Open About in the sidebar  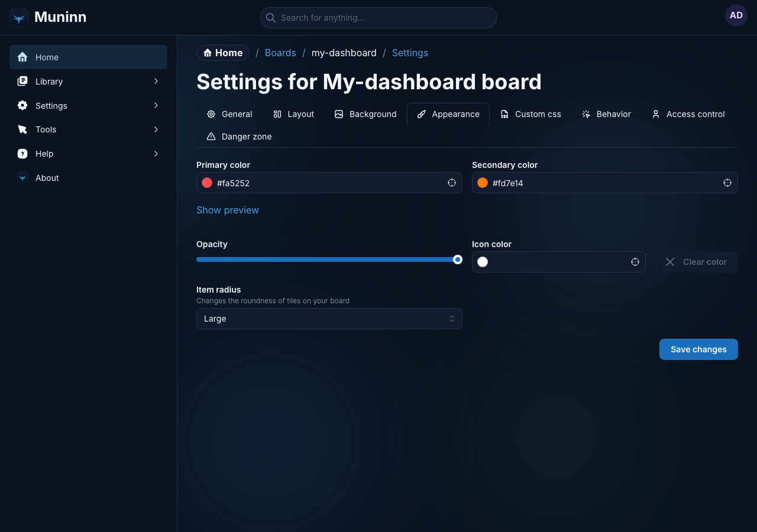(88, 177)
